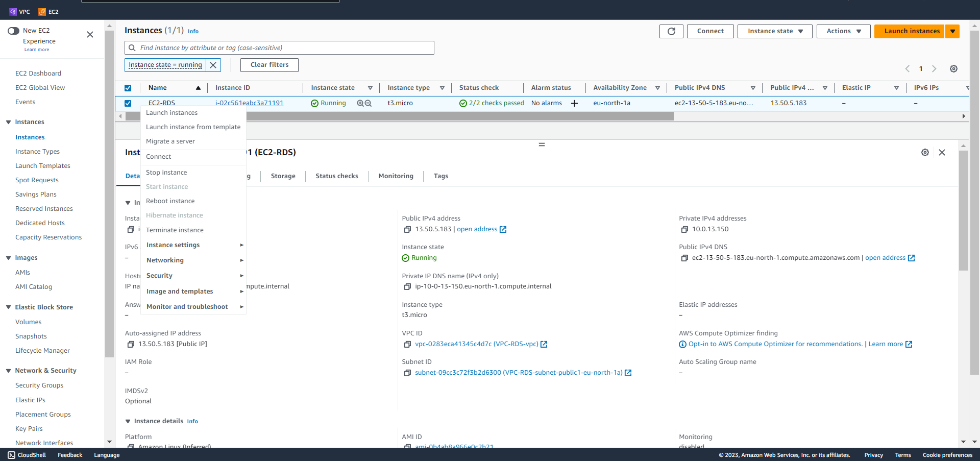Image resolution: width=980 pixels, height=461 pixels.
Task: Click the refresh instances button
Action: 671,31
